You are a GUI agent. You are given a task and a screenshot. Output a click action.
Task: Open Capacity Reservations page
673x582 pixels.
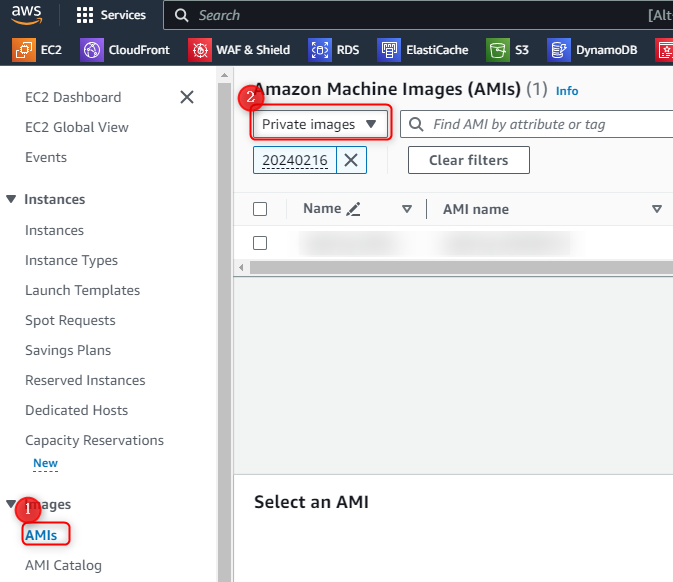(x=94, y=441)
